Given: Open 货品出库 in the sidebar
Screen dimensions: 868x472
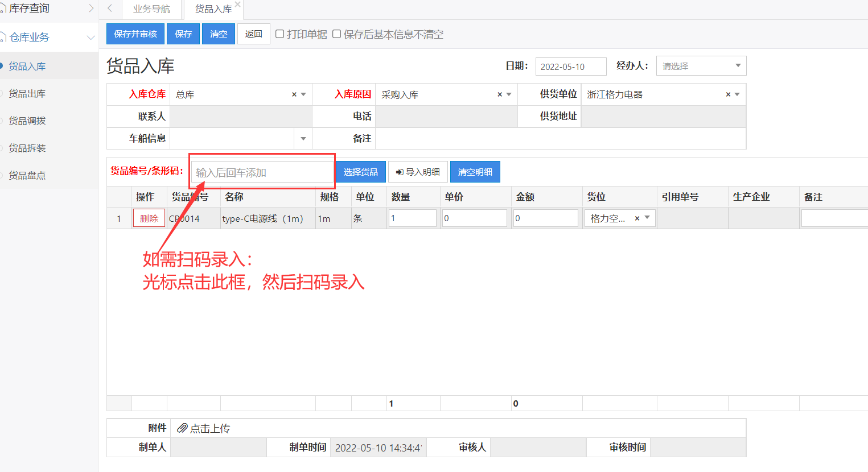Looking at the screenshot, I should click(x=27, y=94).
